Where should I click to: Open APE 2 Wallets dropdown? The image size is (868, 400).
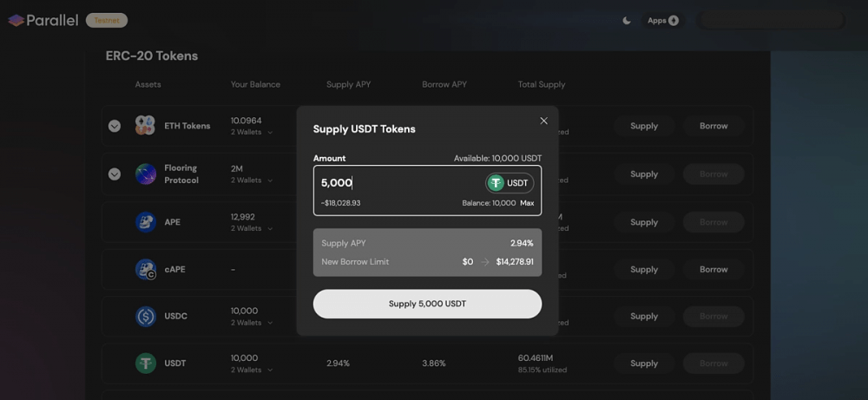point(252,228)
